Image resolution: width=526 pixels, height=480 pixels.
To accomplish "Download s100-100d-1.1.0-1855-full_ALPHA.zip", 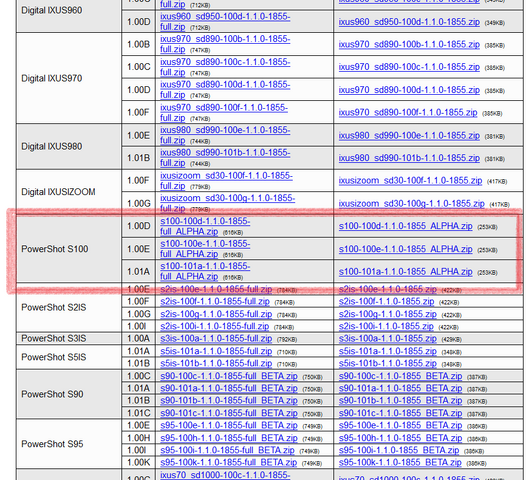I will (205, 226).
